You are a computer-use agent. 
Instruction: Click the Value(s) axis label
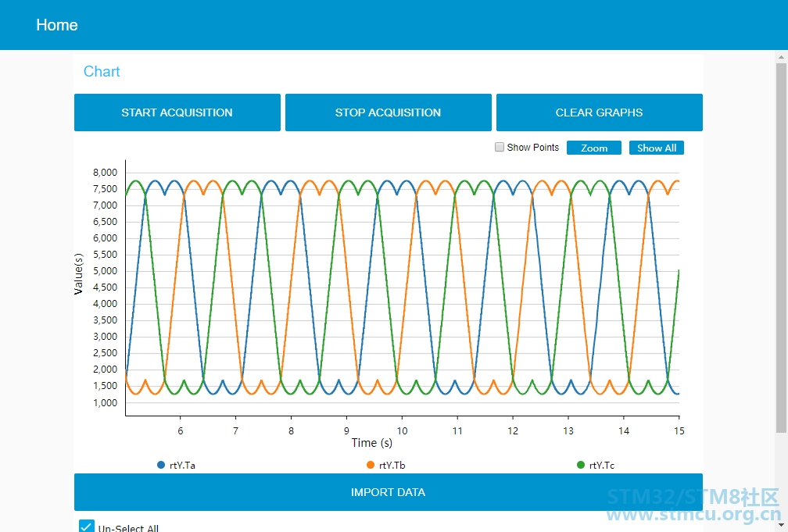click(x=78, y=273)
